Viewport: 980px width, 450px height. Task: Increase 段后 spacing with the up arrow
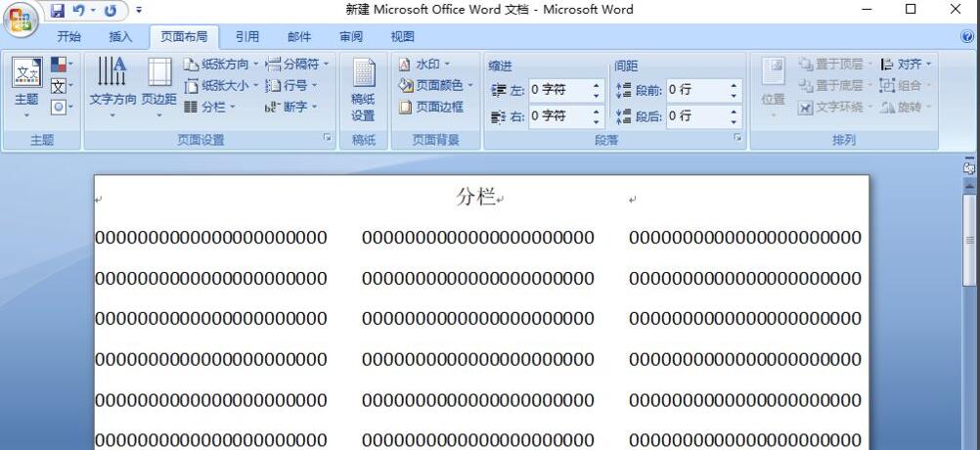(735, 112)
